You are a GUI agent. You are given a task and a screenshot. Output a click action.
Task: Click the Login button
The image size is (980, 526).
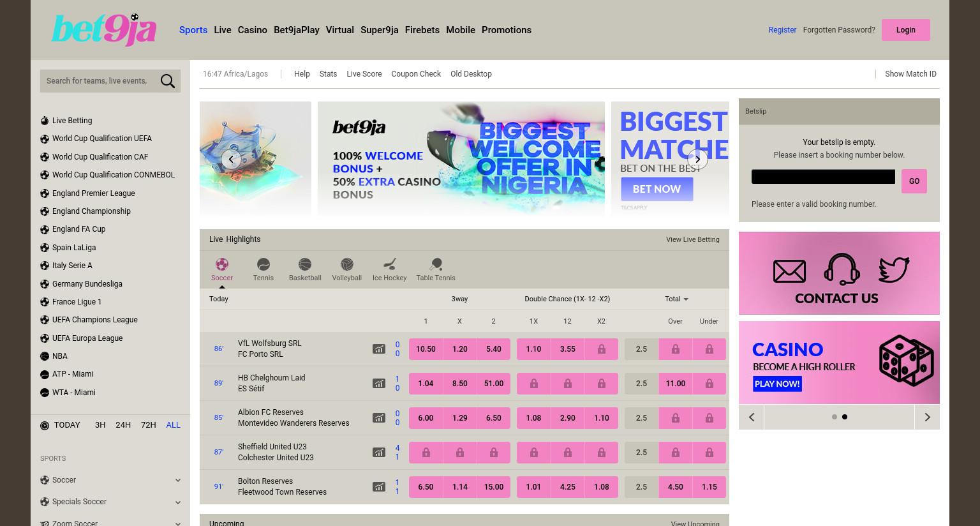click(906, 30)
